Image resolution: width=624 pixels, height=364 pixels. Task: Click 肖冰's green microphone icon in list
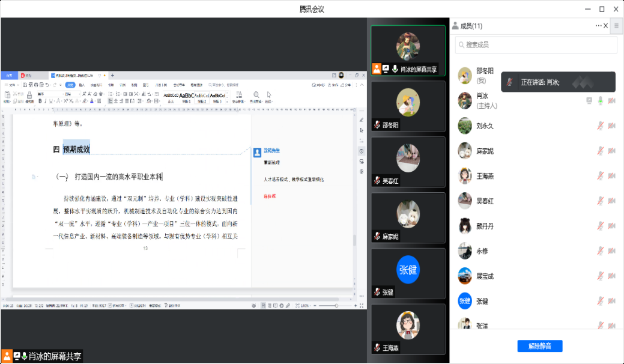pyautogui.click(x=600, y=101)
